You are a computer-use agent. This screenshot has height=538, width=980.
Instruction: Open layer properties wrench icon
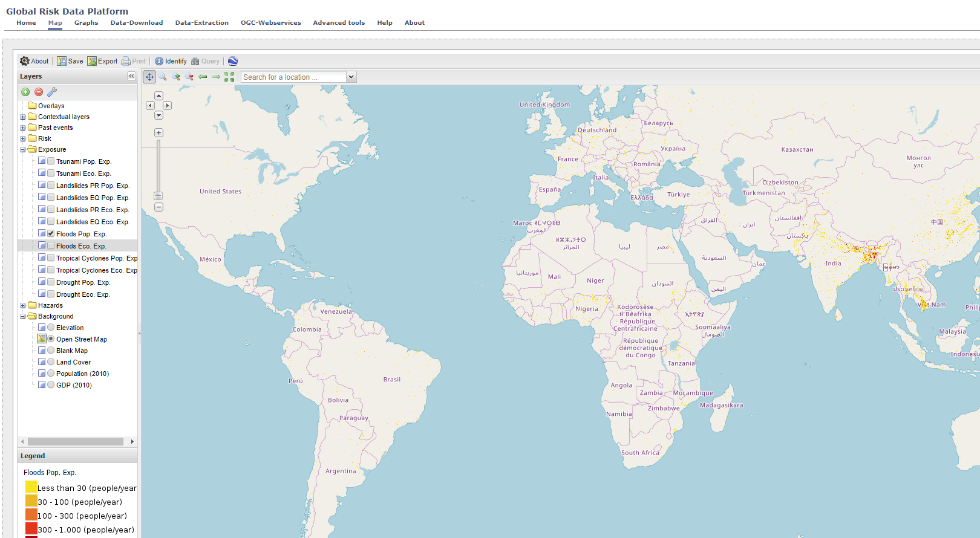point(52,92)
